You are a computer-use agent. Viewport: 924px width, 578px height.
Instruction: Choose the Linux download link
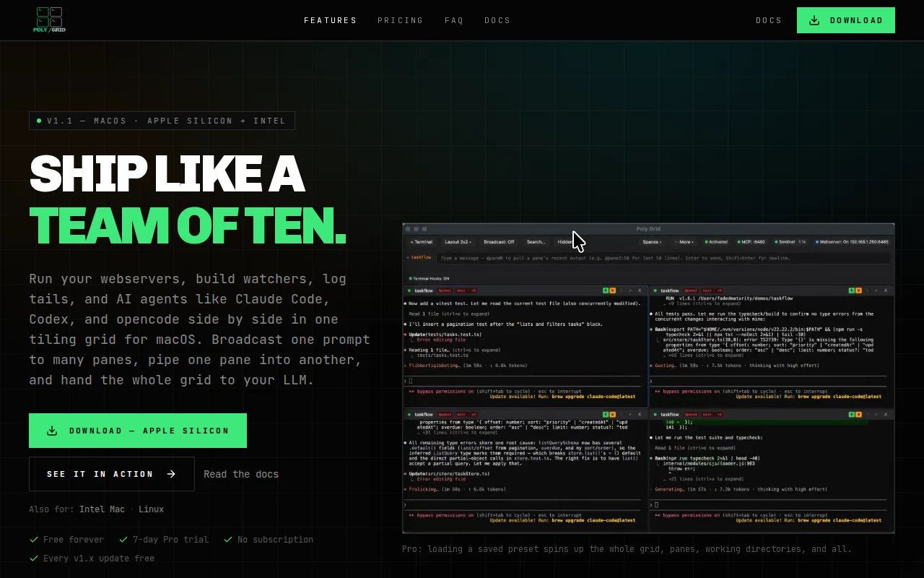point(151,509)
